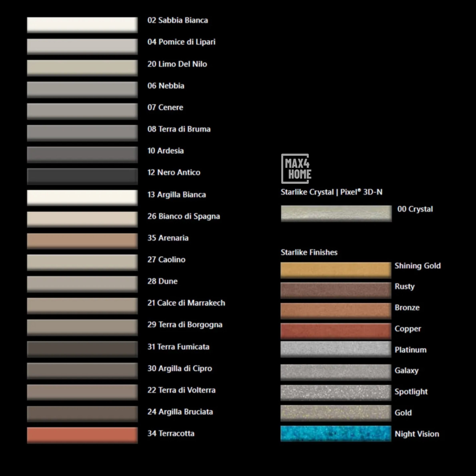Choose the 24 Argilla Bruciata swatch
The height and width of the screenshot is (476, 476).
click(x=82, y=414)
